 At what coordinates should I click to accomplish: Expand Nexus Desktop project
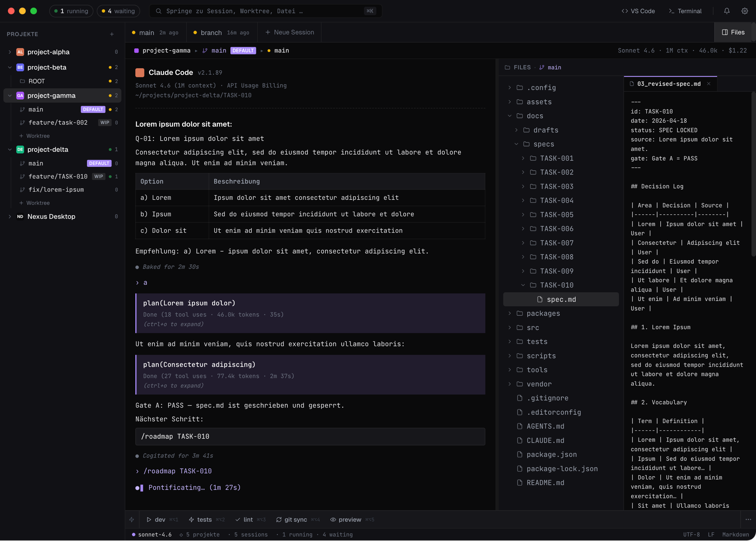point(10,216)
